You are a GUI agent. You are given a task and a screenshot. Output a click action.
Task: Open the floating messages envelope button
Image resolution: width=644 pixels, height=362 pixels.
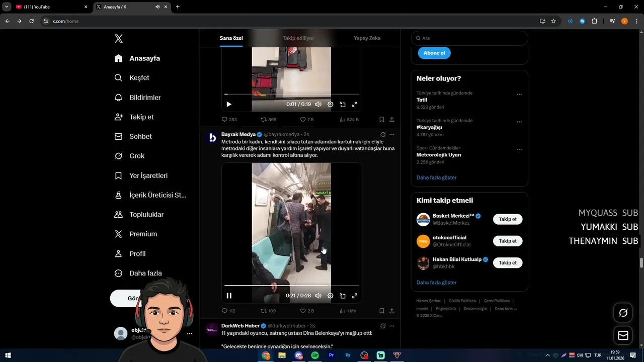[623, 335]
